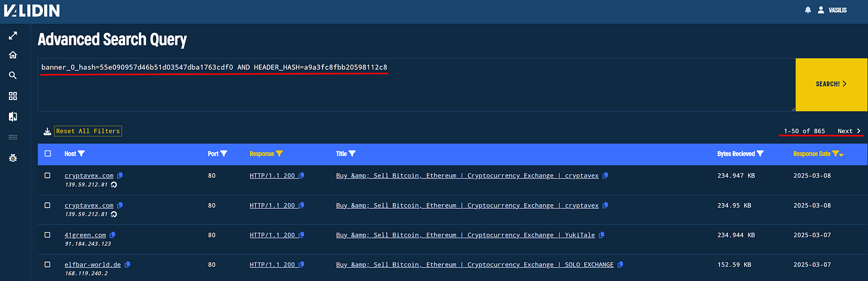Open the Response column filter
868x281 pixels.
(x=279, y=154)
